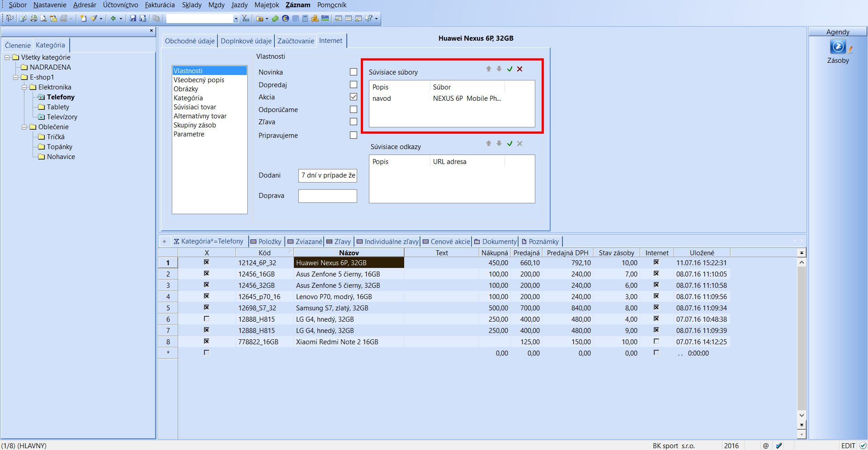The image size is (868, 450).
Task: Open the Cenové akcie tab
Action: point(446,241)
